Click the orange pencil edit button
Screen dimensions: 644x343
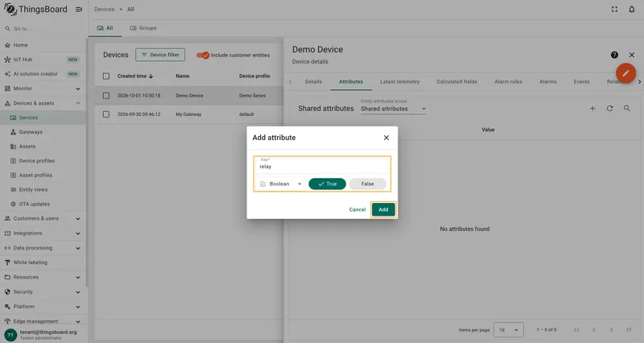click(x=625, y=73)
